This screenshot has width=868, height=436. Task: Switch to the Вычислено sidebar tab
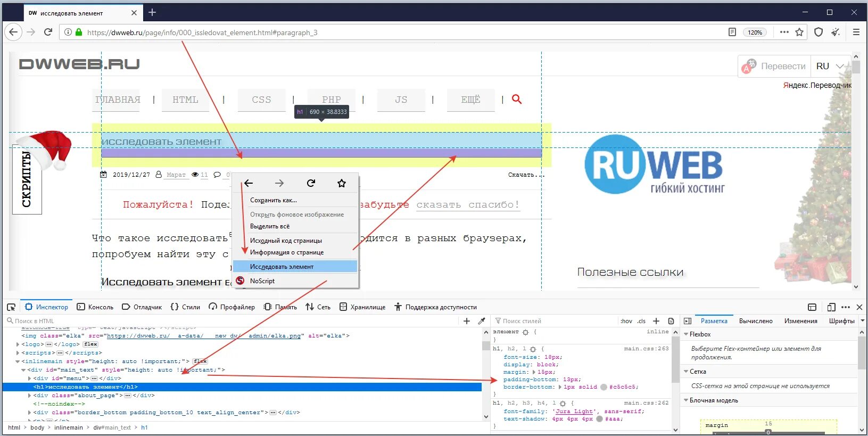click(x=756, y=321)
